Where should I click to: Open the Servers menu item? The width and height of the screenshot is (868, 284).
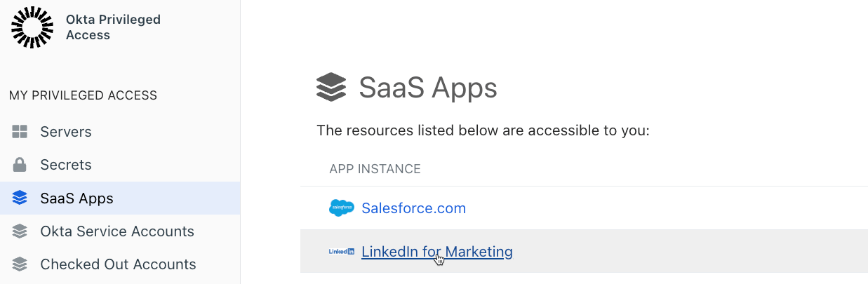coord(66,132)
